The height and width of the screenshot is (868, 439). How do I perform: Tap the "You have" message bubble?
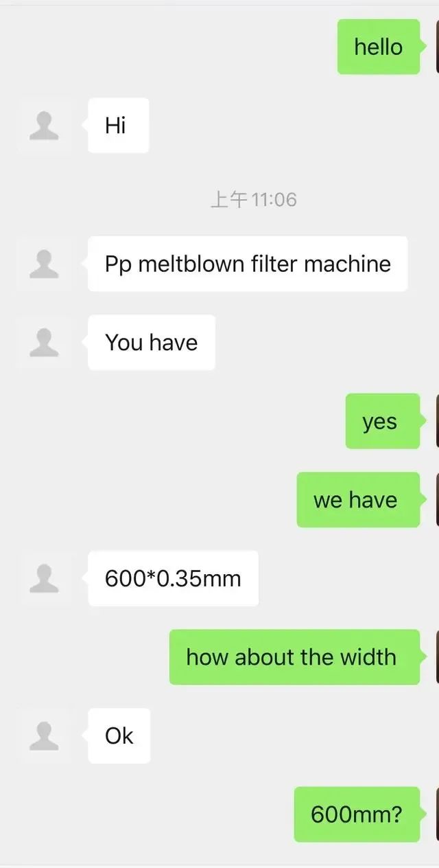[x=151, y=342]
